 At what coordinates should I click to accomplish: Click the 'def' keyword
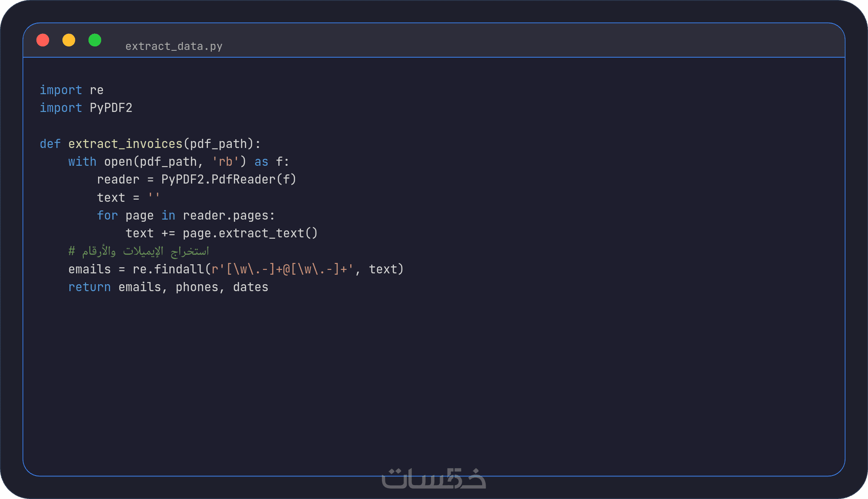pos(50,144)
